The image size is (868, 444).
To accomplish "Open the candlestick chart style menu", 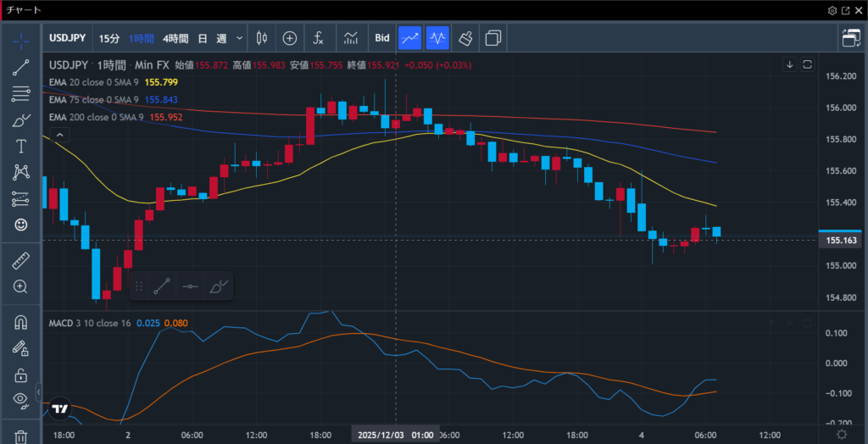I will (261, 38).
